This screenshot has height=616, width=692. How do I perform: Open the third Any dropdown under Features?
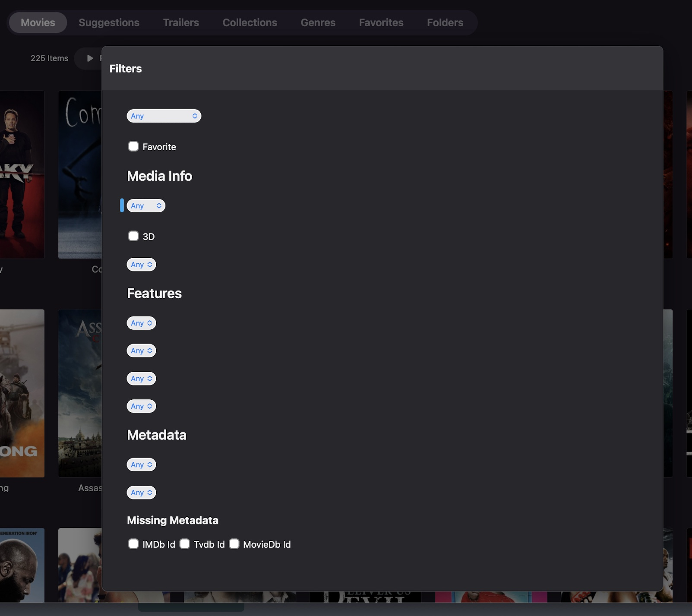pos(141,379)
